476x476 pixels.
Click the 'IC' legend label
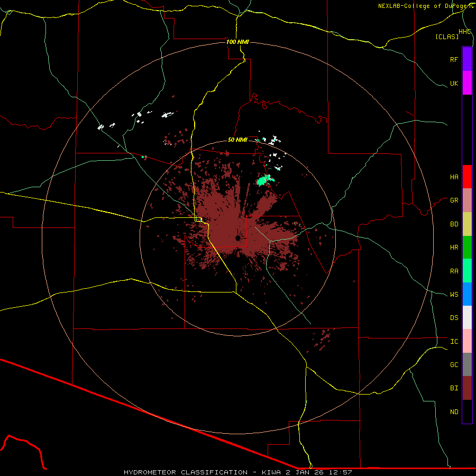coord(454,342)
